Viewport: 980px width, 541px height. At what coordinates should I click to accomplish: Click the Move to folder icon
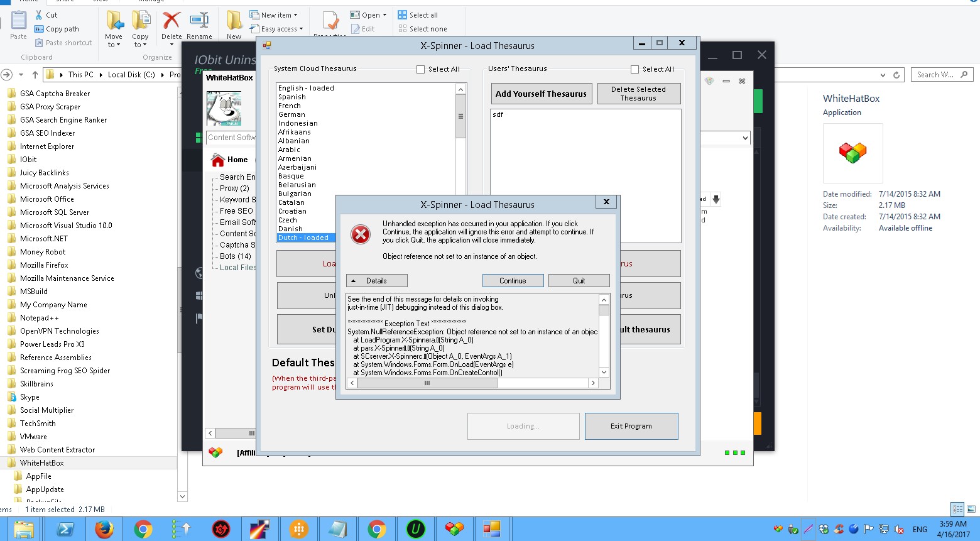point(114,22)
